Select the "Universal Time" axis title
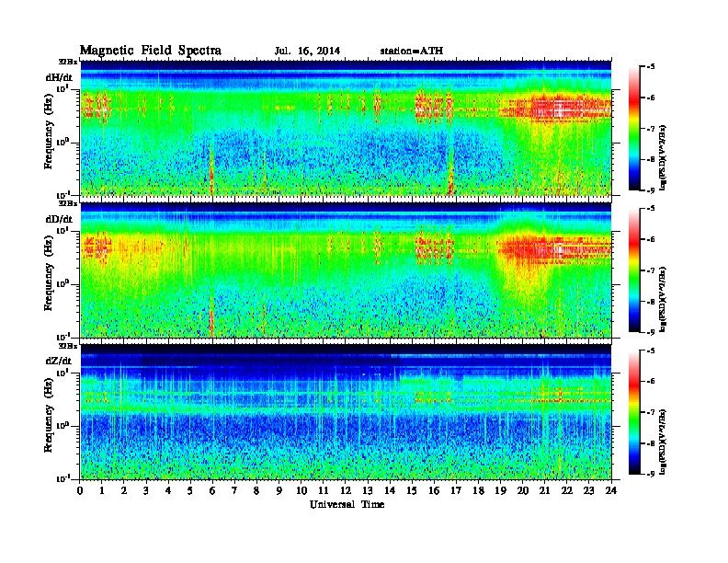This screenshot has width=728, height=563. coord(347,504)
